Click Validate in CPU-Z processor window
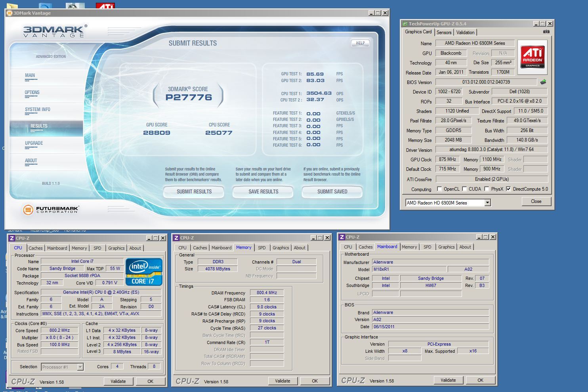 (x=118, y=381)
